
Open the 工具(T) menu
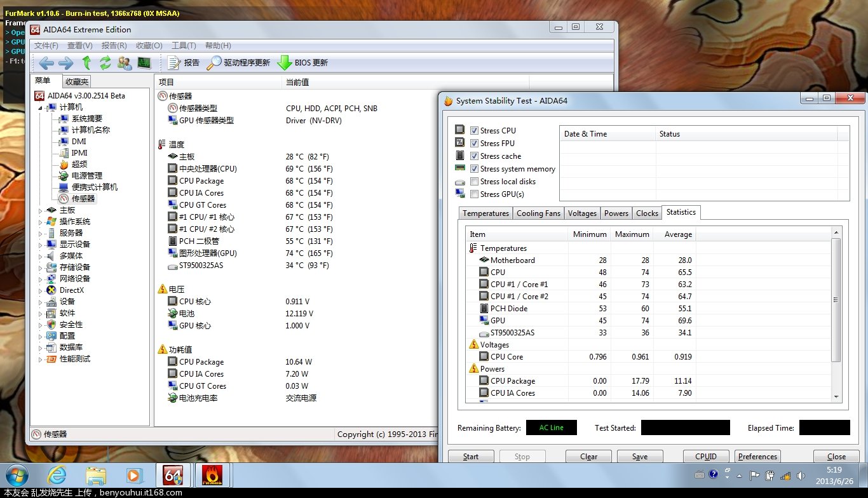click(x=184, y=46)
